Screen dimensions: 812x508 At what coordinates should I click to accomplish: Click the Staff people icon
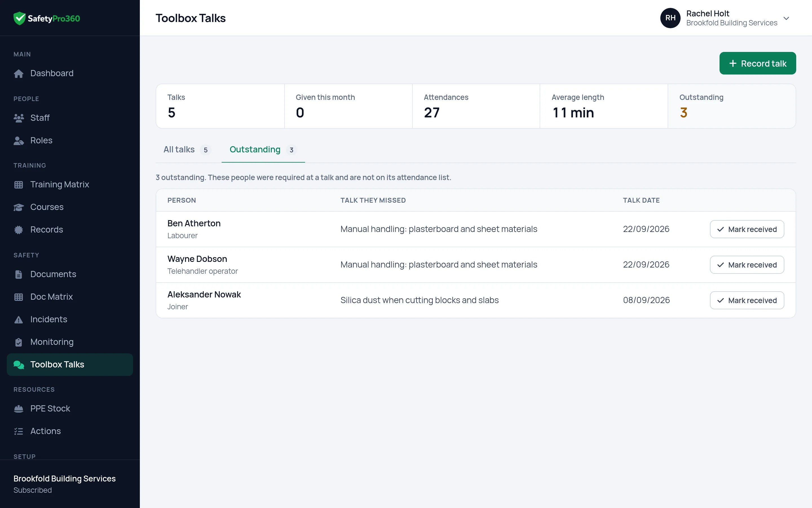19,118
